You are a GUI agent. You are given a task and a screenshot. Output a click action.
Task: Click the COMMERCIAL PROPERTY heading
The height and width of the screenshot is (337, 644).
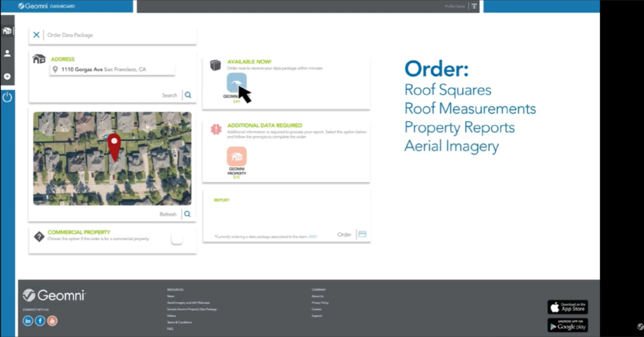[x=79, y=232]
